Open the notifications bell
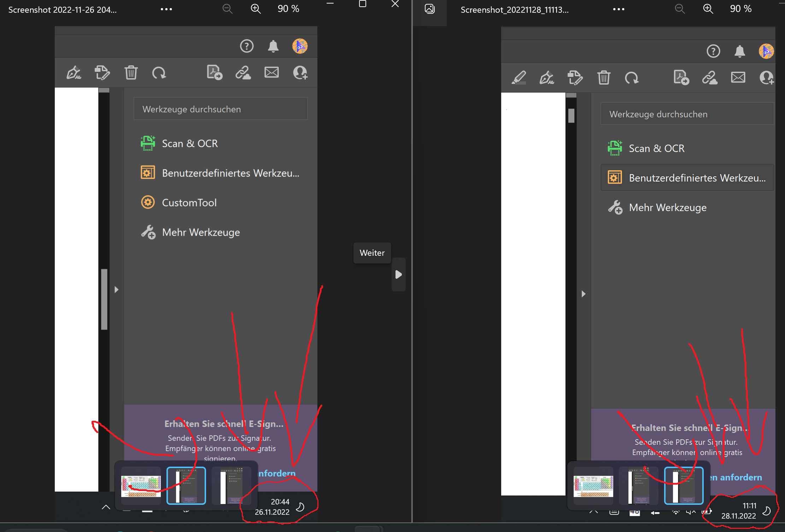Image resolution: width=785 pixels, height=532 pixels. click(273, 46)
